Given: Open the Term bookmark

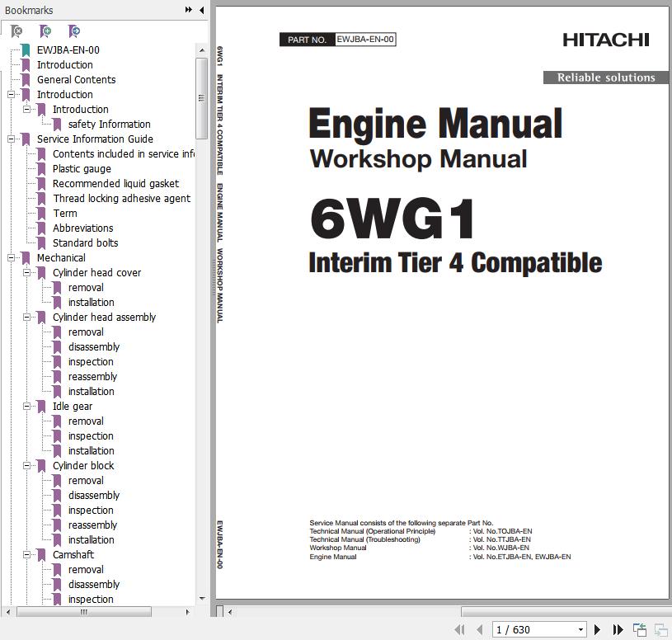Looking at the screenshot, I should pos(65,214).
